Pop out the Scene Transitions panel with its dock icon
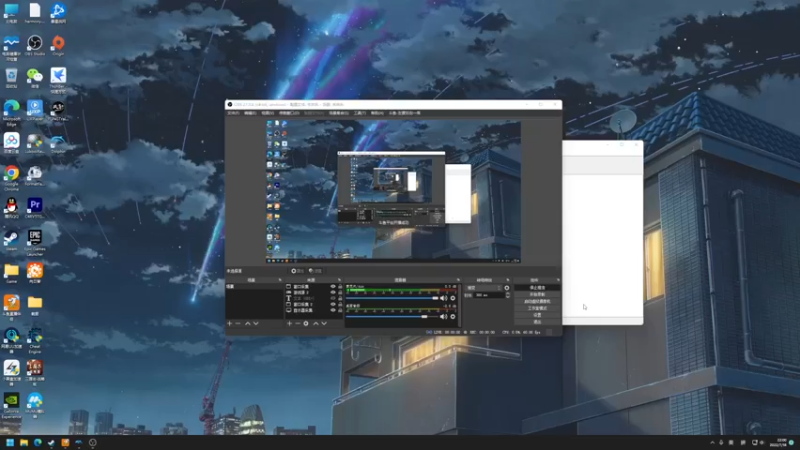Image resolution: width=800 pixels, height=450 pixels. (508, 280)
